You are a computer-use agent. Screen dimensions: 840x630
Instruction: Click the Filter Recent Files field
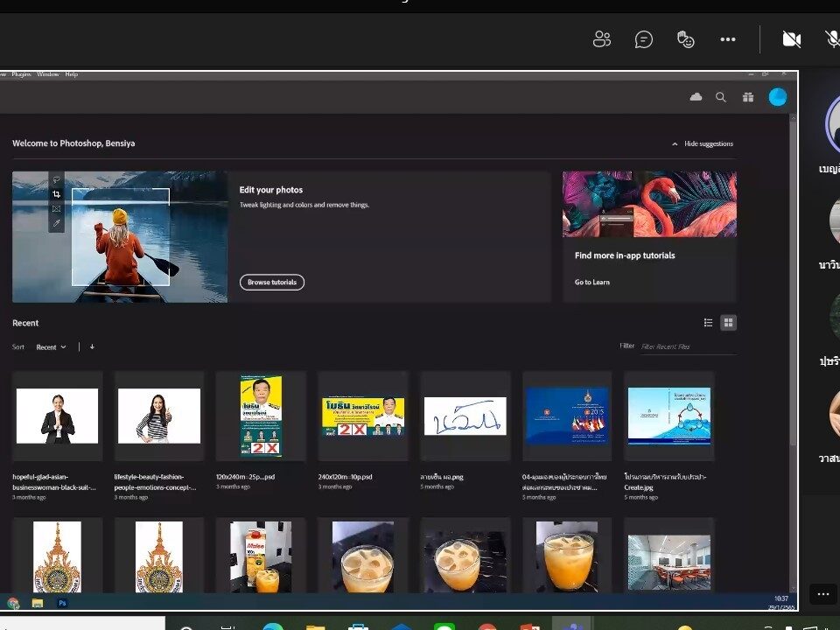coord(689,346)
